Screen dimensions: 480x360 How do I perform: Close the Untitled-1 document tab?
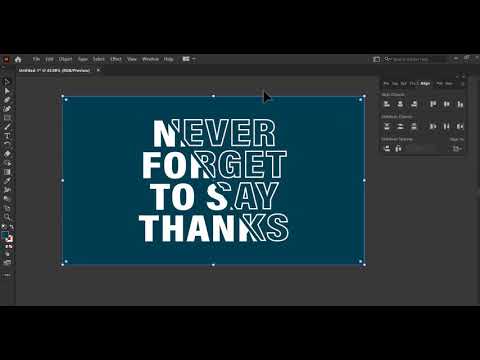(98, 70)
